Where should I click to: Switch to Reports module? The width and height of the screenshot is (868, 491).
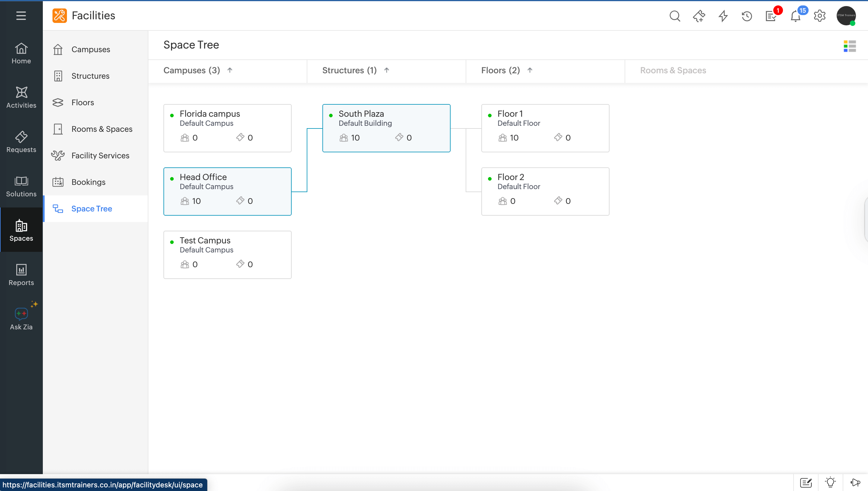21,275
